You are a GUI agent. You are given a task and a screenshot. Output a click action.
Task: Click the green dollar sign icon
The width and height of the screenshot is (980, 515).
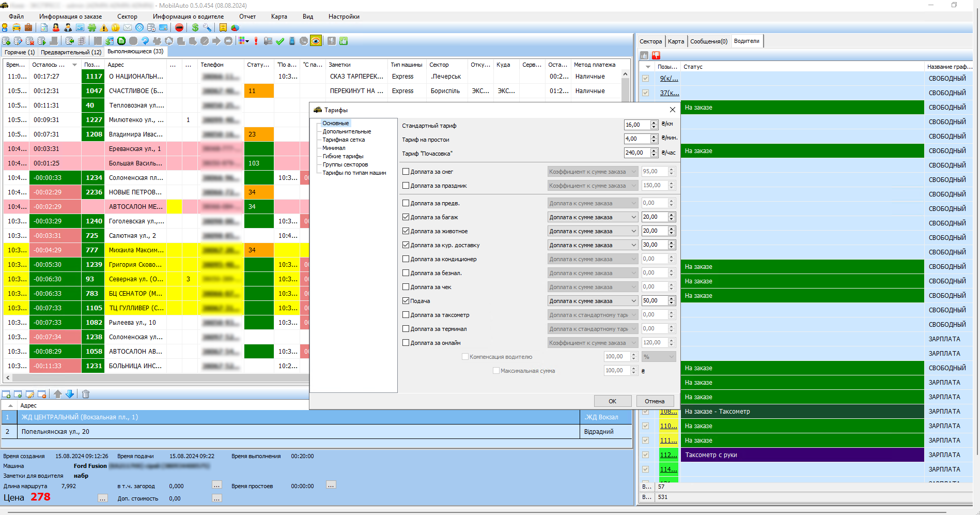pyautogui.click(x=195, y=27)
